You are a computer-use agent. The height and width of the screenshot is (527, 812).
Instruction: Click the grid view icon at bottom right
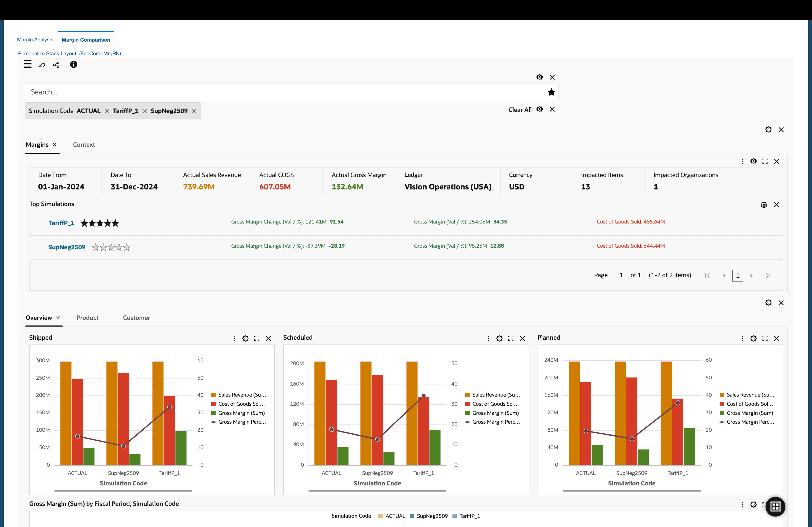775,507
